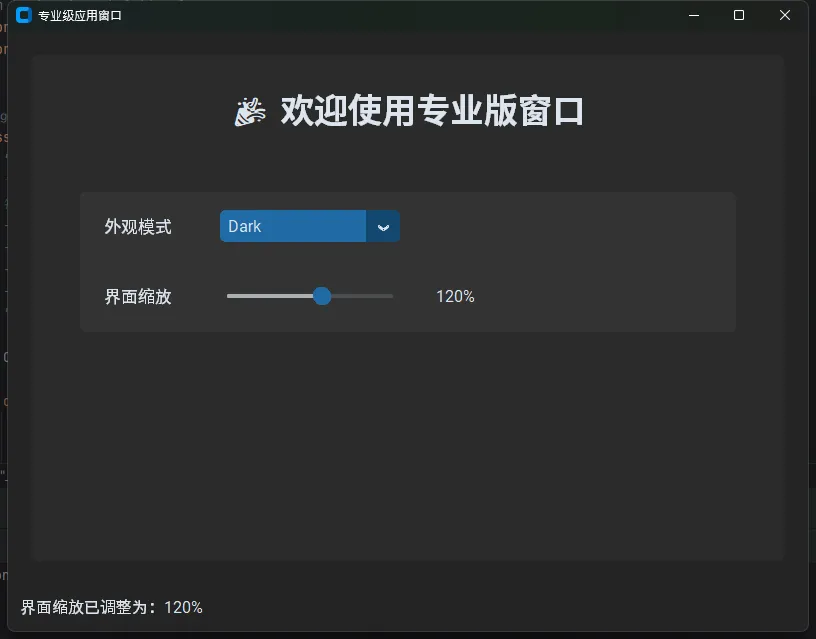Click the blue app icon in title bar
This screenshot has height=639, width=816.
(x=24, y=15)
